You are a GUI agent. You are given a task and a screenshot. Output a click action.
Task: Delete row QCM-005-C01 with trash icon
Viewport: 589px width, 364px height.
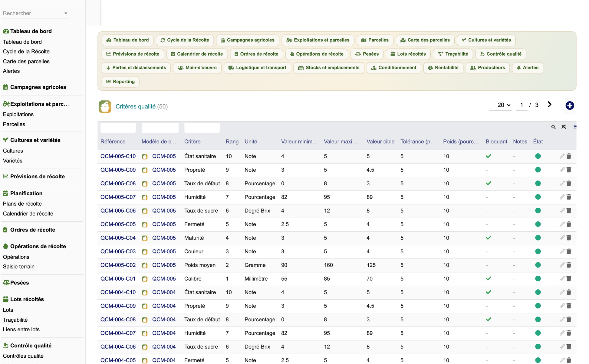click(569, 279)
